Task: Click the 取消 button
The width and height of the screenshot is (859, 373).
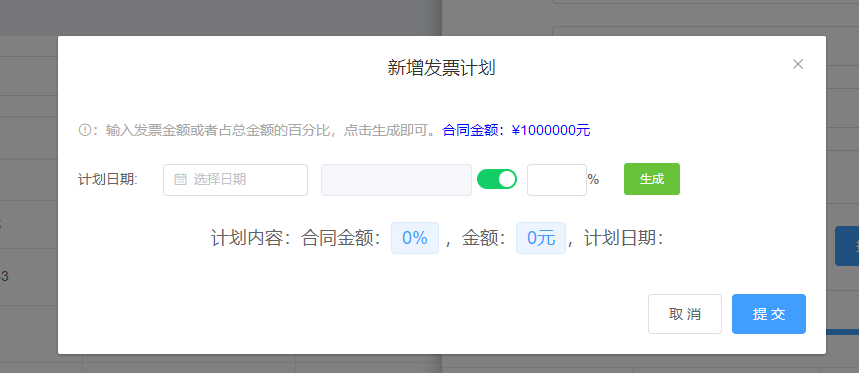Action: point(685,314)
